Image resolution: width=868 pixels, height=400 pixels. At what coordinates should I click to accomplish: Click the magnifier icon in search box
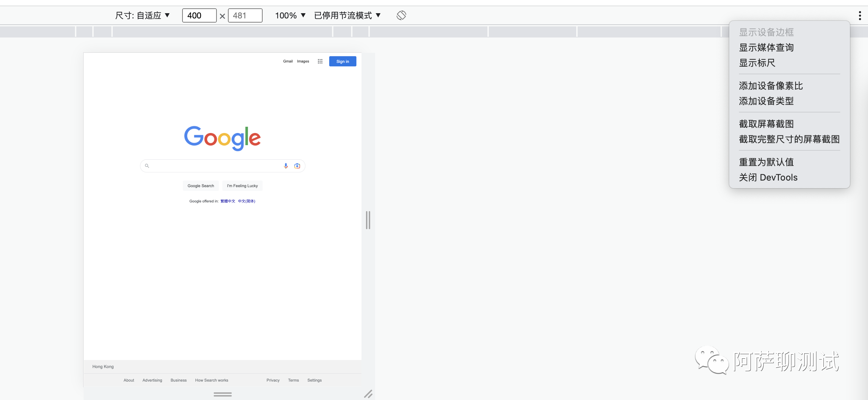[147, 166]
